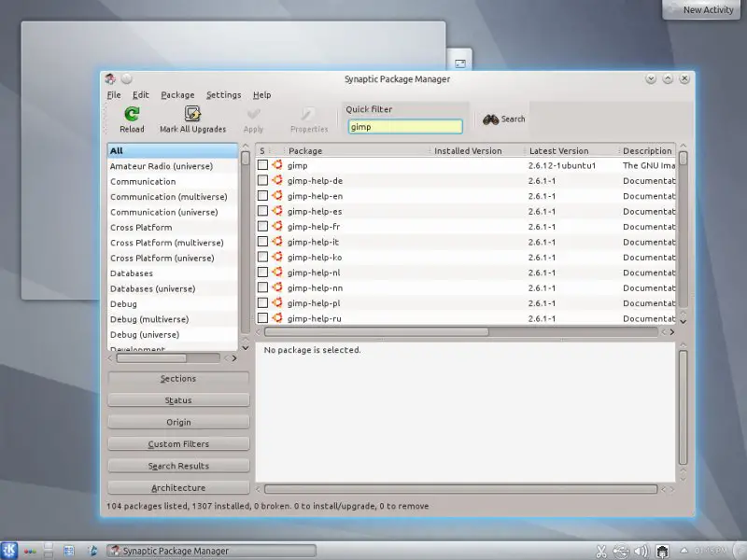Click the Ubuntu logo beside gimp-help-ko
The image size is (747, 560).
pyautogui.click(x=277, y=257)
